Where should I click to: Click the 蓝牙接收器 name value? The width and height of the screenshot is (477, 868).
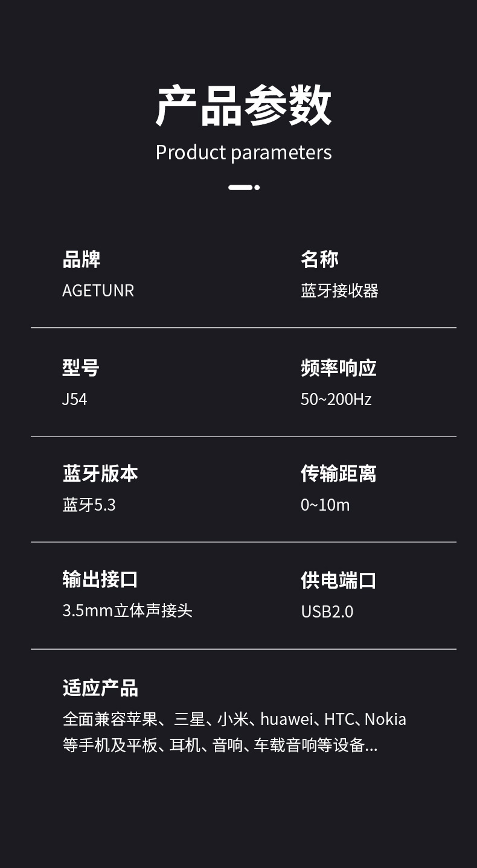click(x=339, y=290)
